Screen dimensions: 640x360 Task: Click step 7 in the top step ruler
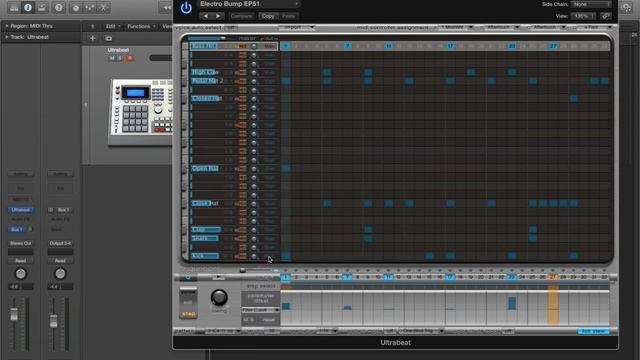(347, 46)
